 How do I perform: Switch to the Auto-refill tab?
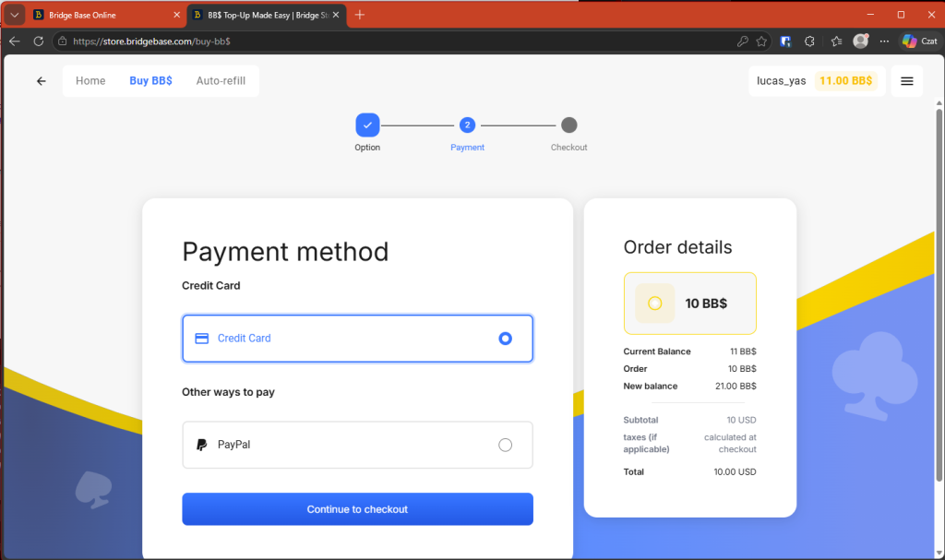coord(221,81)
